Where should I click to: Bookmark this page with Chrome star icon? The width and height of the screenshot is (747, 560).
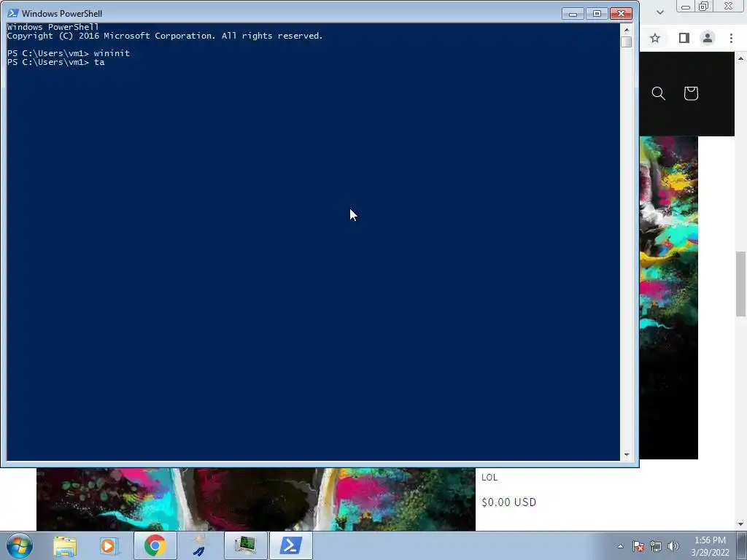coord(655,38)
